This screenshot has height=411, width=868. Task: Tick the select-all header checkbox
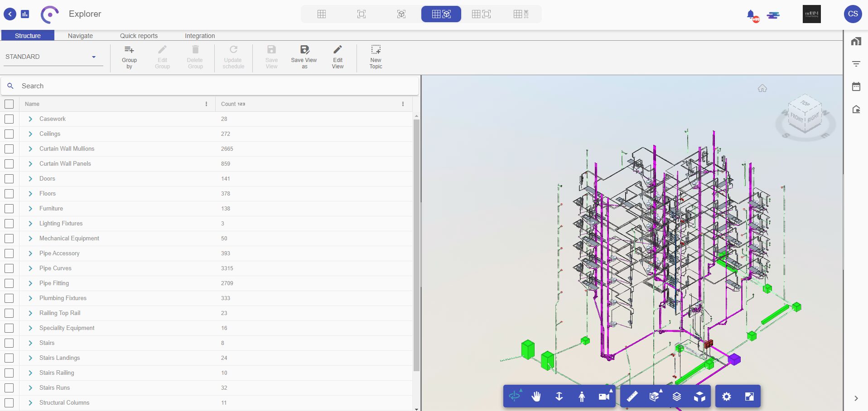coord(9,104)
